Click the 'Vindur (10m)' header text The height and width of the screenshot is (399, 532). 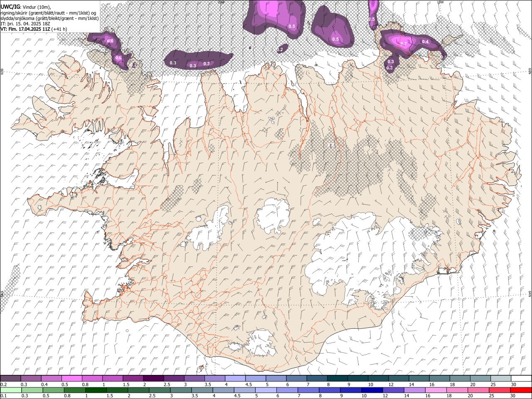[36, 7]
